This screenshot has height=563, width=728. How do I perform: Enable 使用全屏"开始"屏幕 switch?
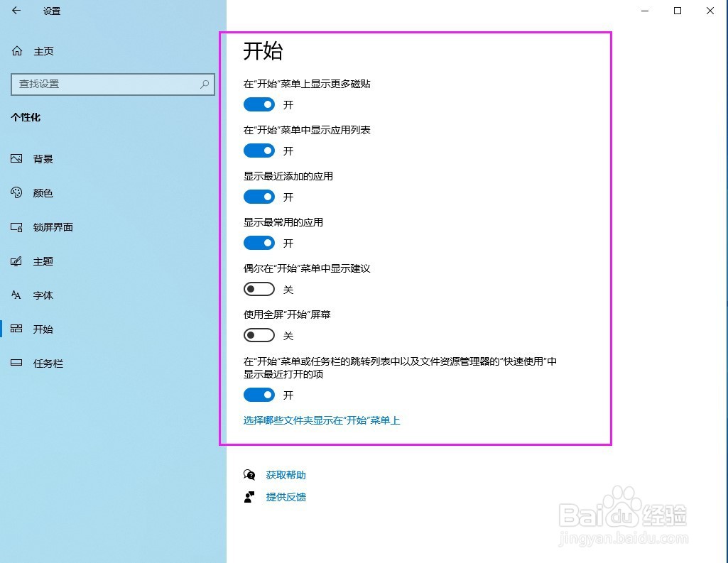click(x=259, y=335)
